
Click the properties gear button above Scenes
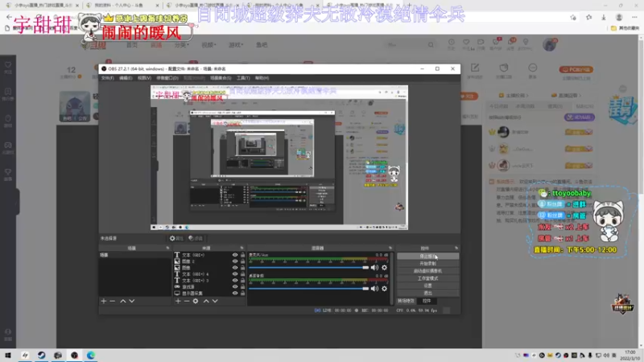[x=176, y=238]
